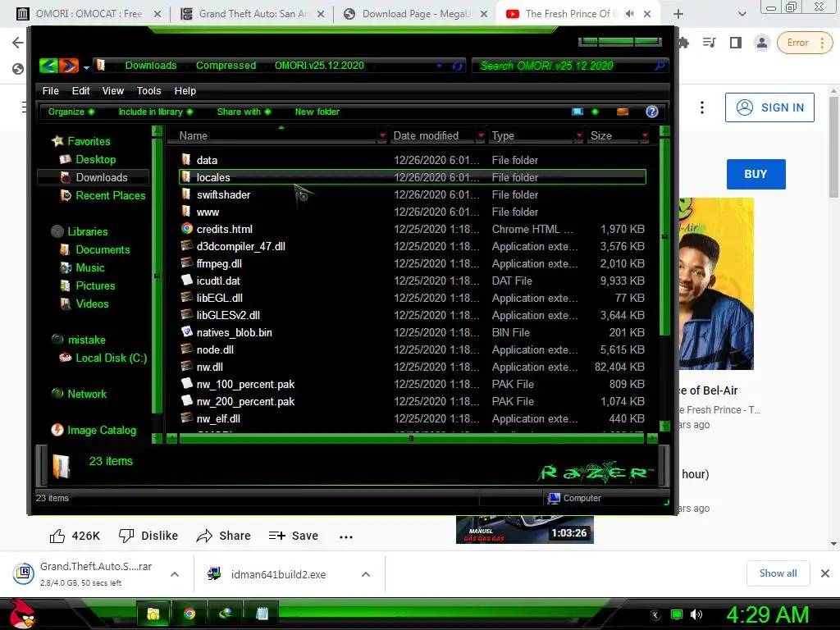Viewport: 840px width, 630px height.
Task: Select Recent Places in Favorites
Action: [x=111, y=195]
